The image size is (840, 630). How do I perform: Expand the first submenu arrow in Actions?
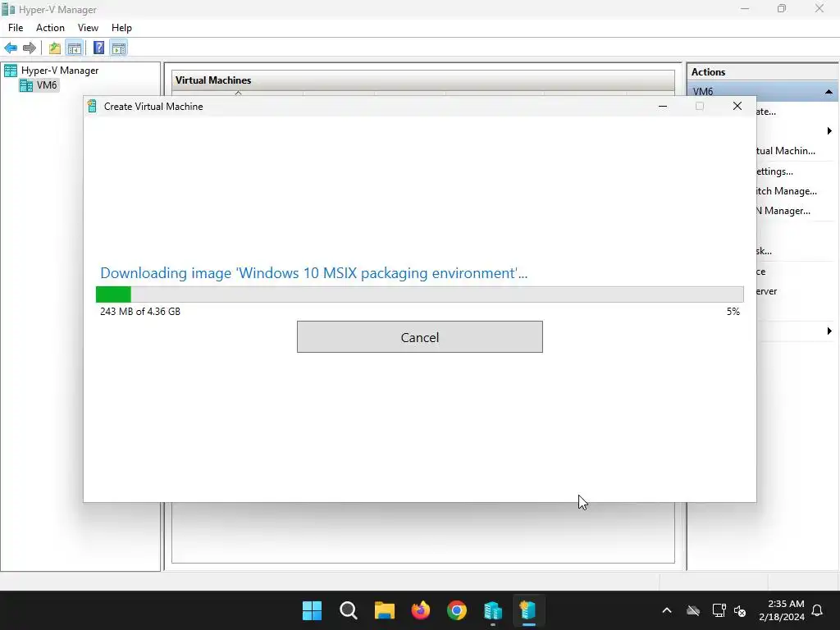coord(829,131)
